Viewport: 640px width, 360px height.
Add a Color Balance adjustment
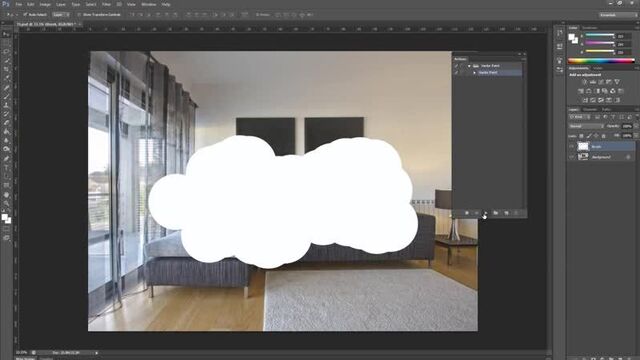[x=589, y=91]
